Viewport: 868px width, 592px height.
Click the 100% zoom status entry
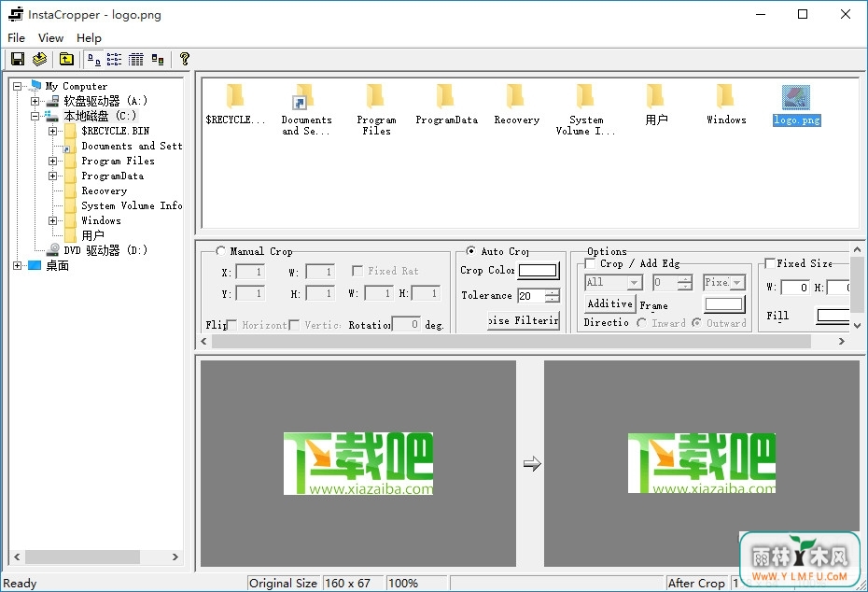tap(415, 584)
